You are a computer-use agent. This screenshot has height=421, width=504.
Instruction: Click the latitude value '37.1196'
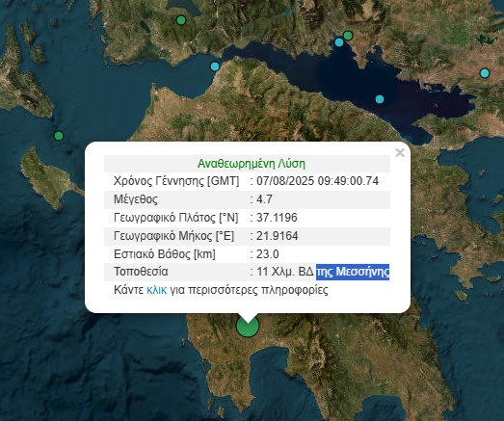tap(277, 218)
